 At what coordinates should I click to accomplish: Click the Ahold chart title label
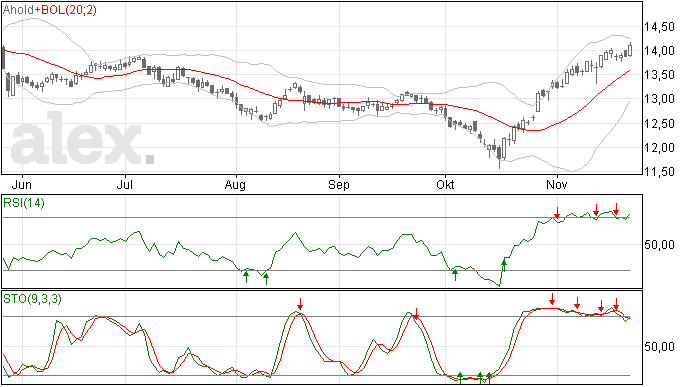click(x=18, y=10)
